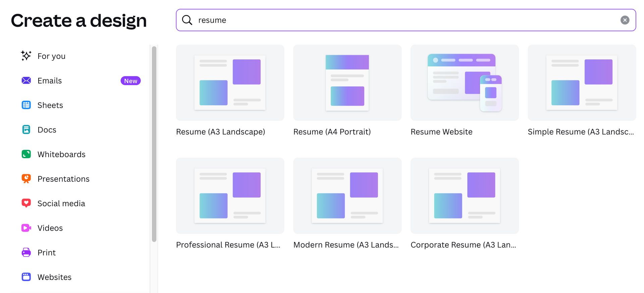The width and height of the screenshot is (644, 293).
Task: Click the Simple Resume title link
Action: point(581,132)
